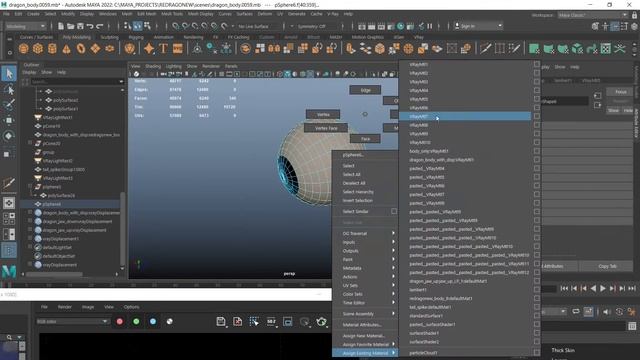This screenshot has height=360, width=640.
Task: Tick option box for VRayMtl10
Action: (x=537, y=142)
